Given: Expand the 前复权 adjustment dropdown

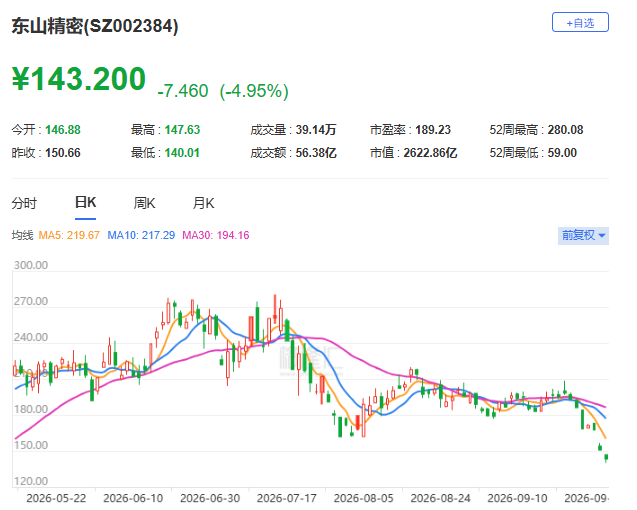Looking at the screenshot, I should pyautogui.click(x=583, y=235).
